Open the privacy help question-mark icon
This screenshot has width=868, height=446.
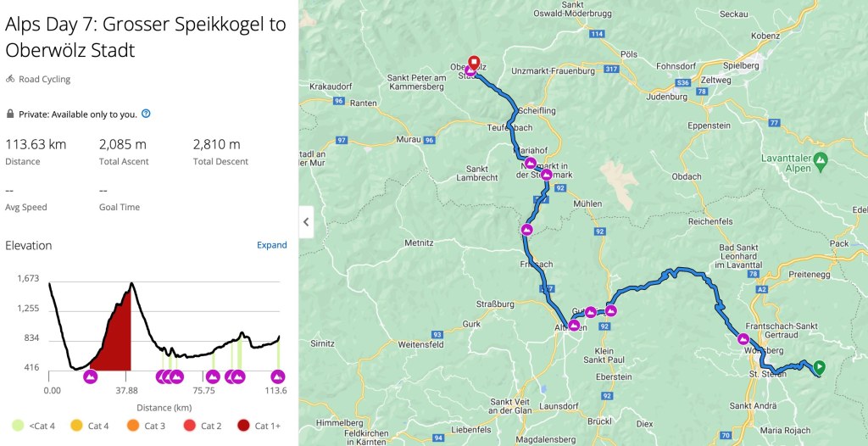tap(146, 114)
